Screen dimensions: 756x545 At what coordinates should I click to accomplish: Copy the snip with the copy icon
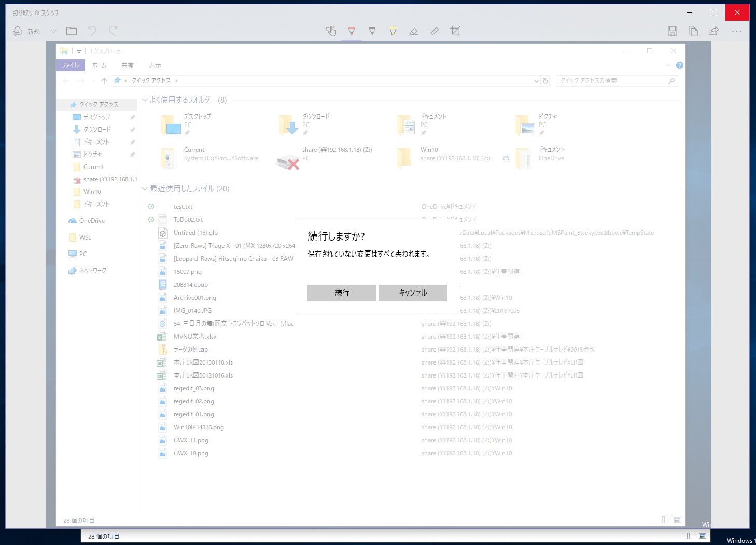pyautogui.click(x=693, y=31)
